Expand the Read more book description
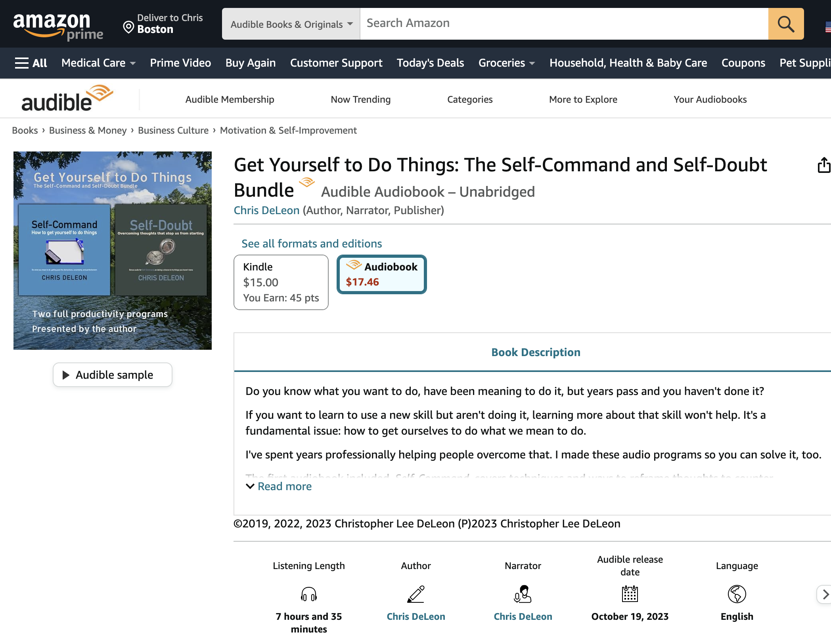The height and width of the screenshot is (644, 831). point(279,486)
